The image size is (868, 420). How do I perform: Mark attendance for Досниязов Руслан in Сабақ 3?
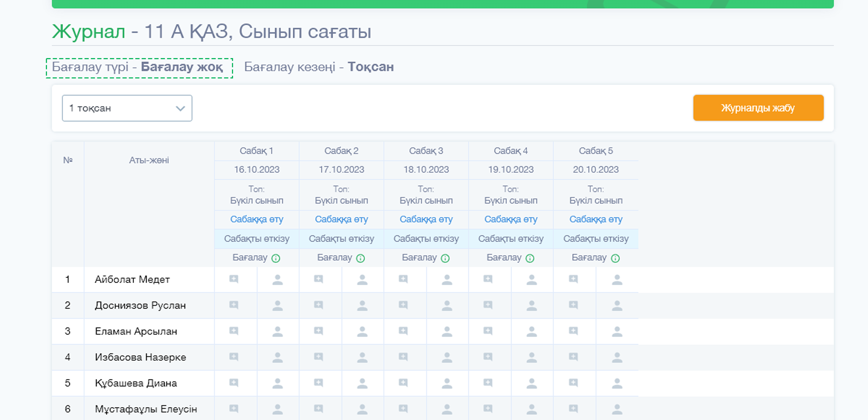pyautogui.click(x=447, y=305)
